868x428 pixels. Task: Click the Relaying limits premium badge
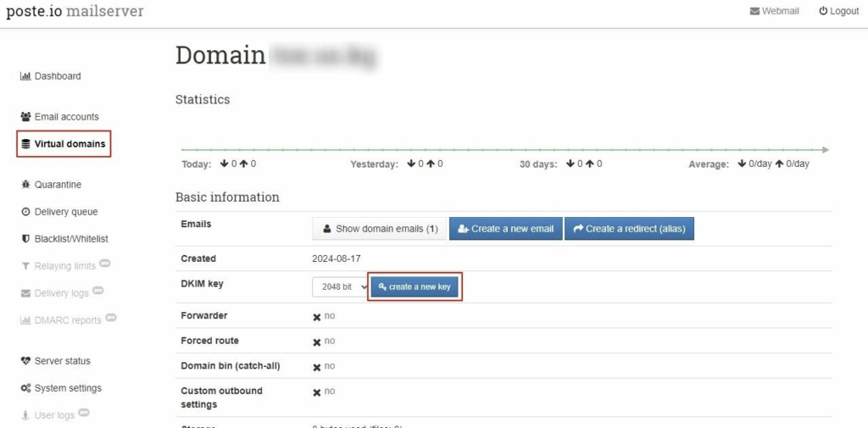click(105, 264)
